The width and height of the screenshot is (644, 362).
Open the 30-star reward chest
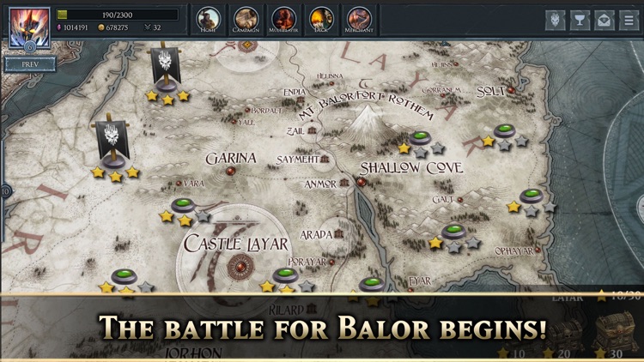coord(615,330)
